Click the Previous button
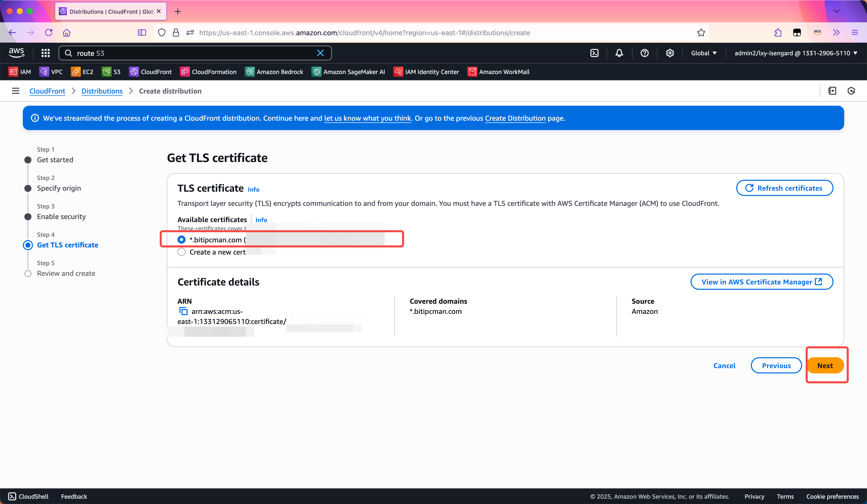The image size is (867, 504). pyautogui.click(x=776, y=365)
